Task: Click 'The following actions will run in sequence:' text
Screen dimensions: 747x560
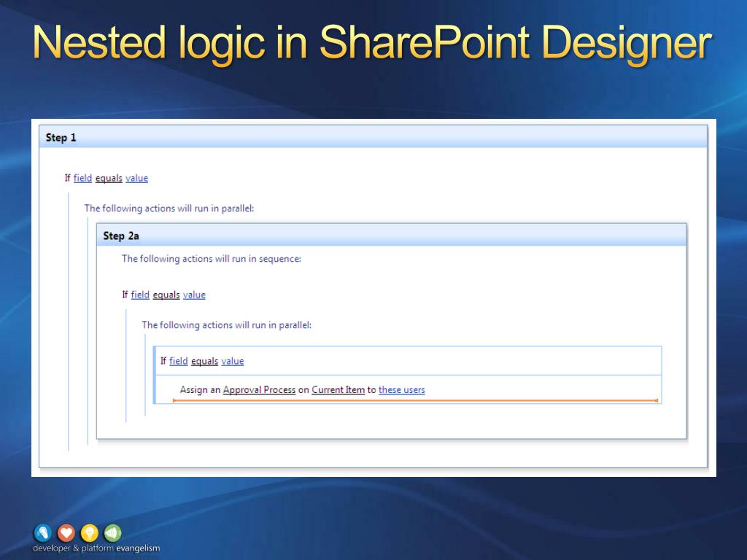Action: [x=212, y=259]
